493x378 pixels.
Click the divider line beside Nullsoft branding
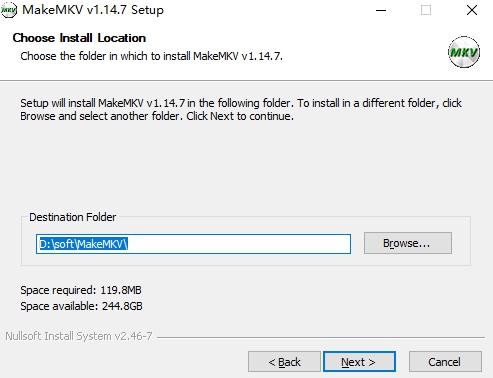321,337
